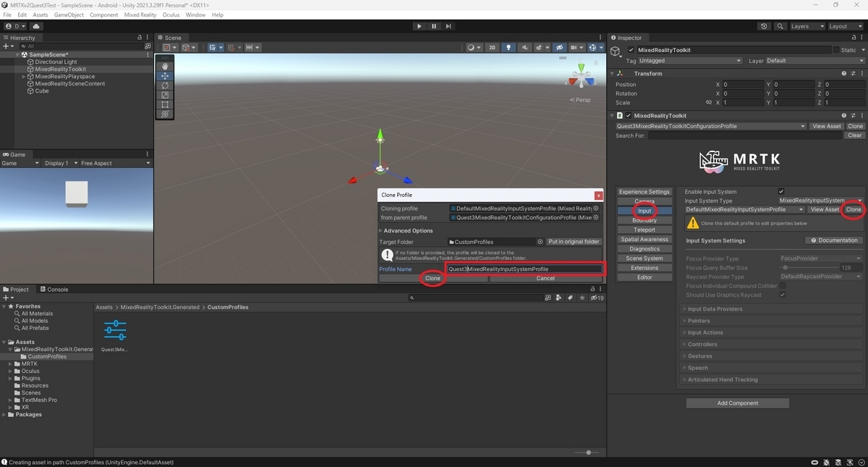
Task: Toggle scene visibility hidden-eye icon
Action: pyautogui.click(x=559, y=48)
